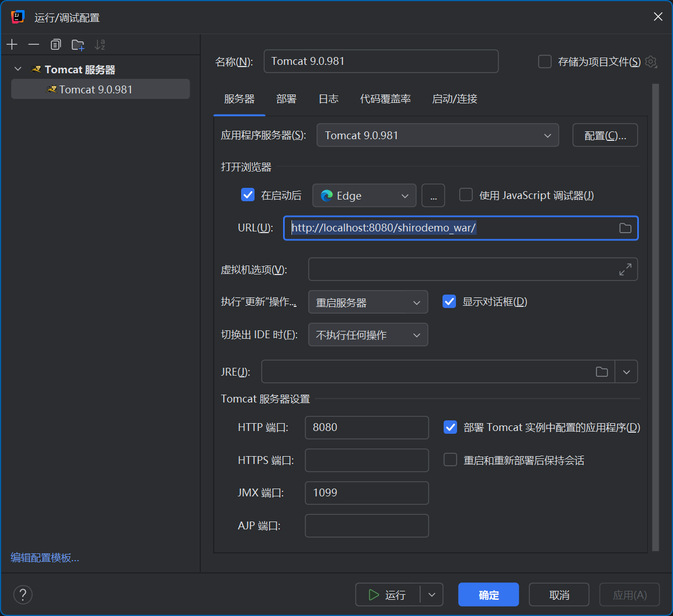This screenshot has height=616, width=673.
Task: Switch to the 启动/连接 tab
Action: pos(455,99)
